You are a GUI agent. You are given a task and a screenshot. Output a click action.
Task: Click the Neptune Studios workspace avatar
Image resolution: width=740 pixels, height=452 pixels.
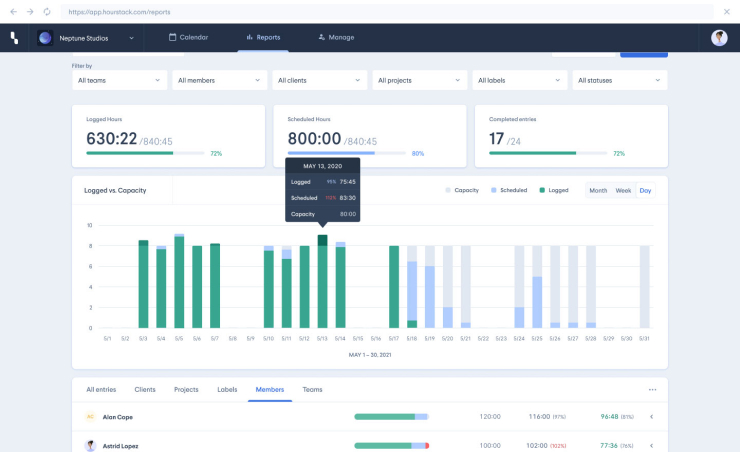tap(45, 38)
